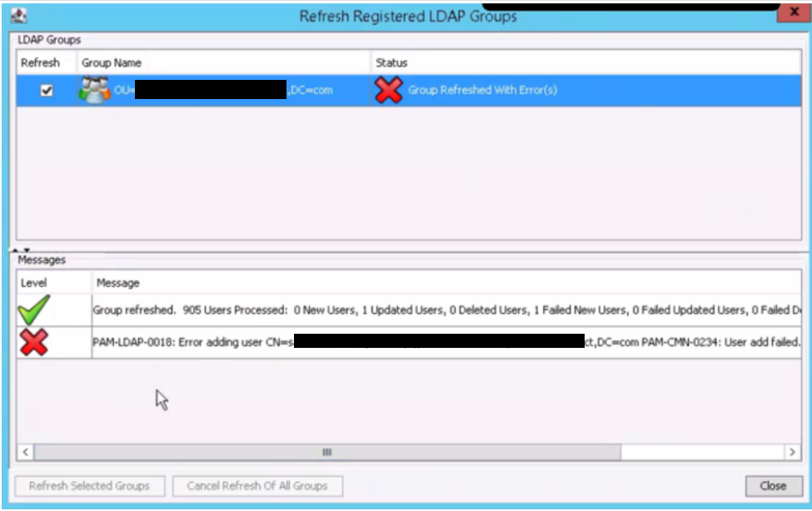Select the 'Group Refreshed With Error(s)' status text
Viewport: 812px width, 511px height.
[482, 90]
